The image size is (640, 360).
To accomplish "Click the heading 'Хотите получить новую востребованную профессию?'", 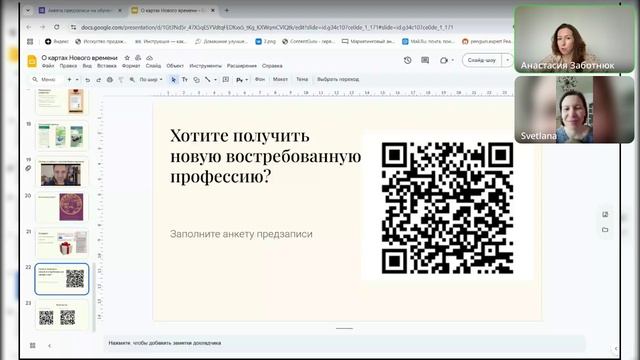I will coord(265,156).
